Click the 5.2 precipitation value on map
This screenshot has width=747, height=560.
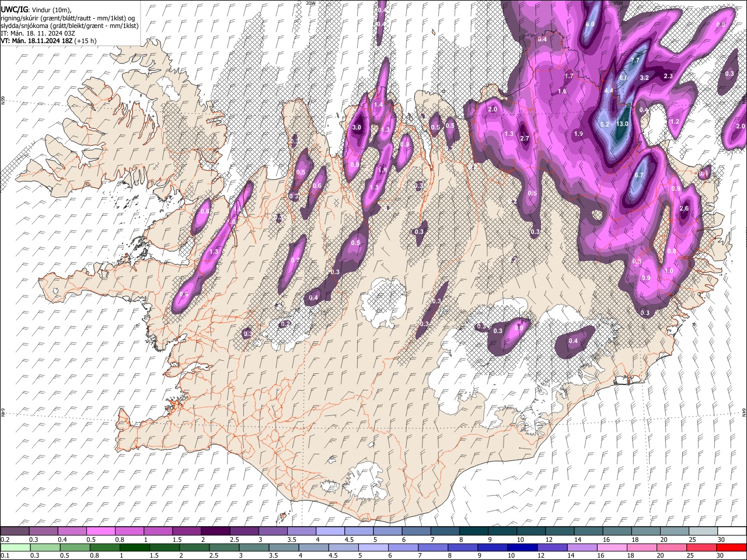coord(605,124)
